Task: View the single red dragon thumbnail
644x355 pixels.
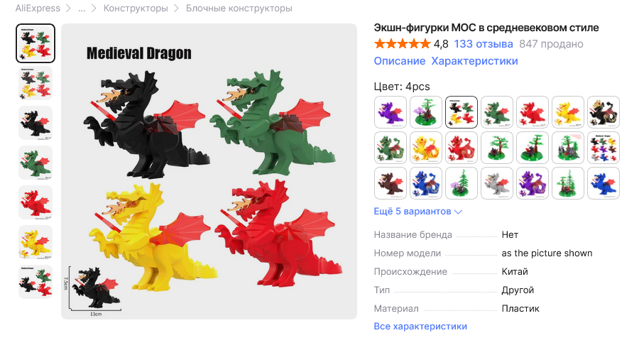Action: (x=36, y=202)
